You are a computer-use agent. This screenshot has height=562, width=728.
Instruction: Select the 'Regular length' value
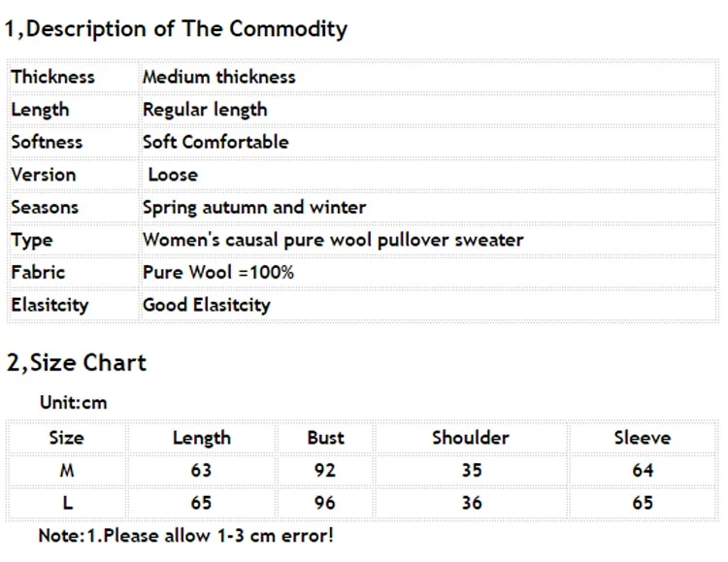pyautogui.click(x=205, y=110)
